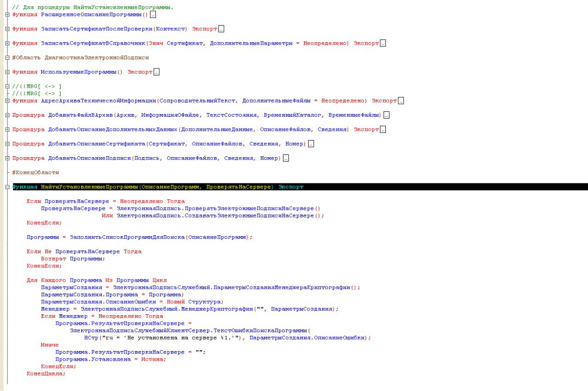588x391 pixels.
Task: Expand fold marker of ДобавитьОписаниеСертификата procedure
Action: tap(7, 144)
